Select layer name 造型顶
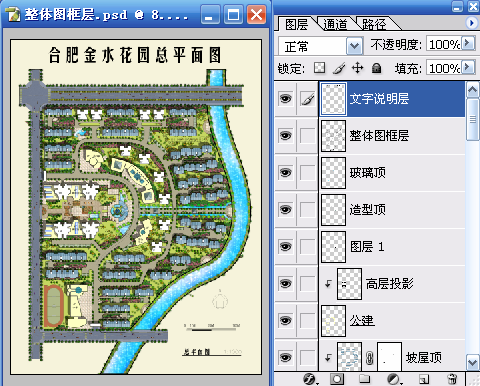480x386 pixels. 368,210
